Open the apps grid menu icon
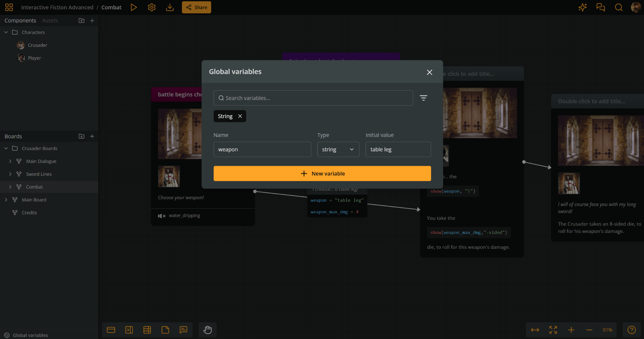 pos(9,7)
